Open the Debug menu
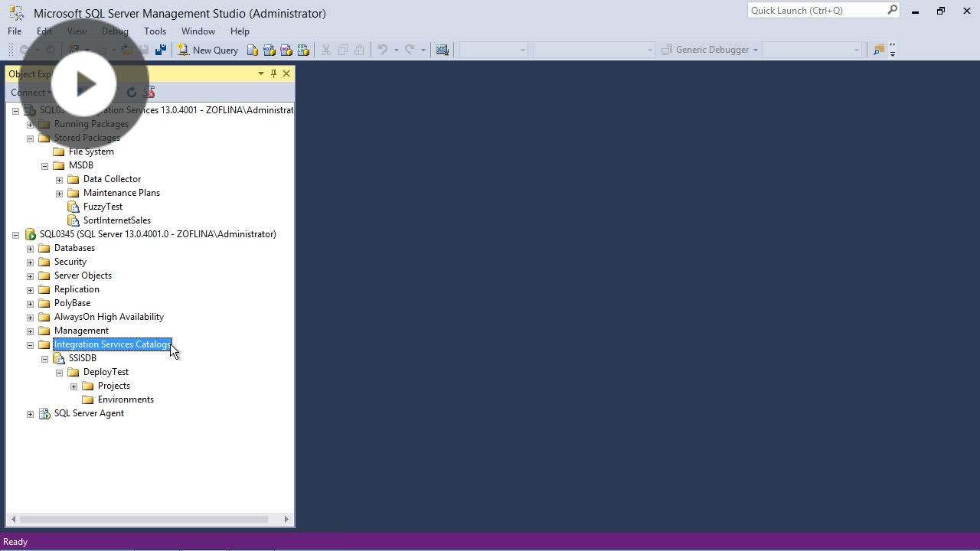 click(115, 31)
